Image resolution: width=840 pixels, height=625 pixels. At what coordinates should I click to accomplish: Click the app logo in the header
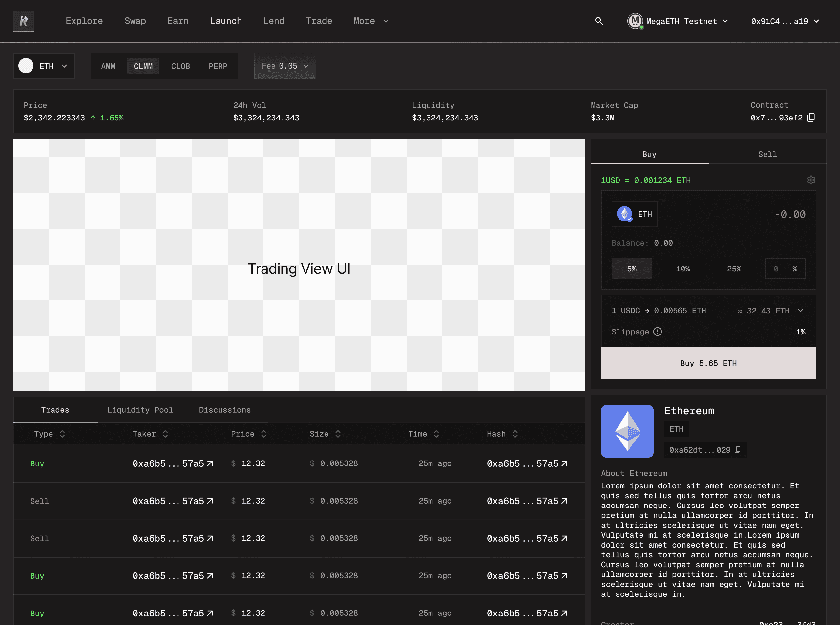pos(23,21)
